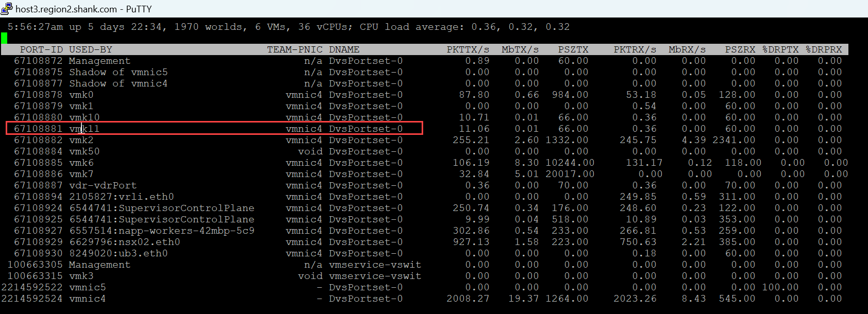Viewport: 868px width, 314px height.
Task: Click the 0.89 PKTTX/s value for Management
Action: click(x=477, y=61)
